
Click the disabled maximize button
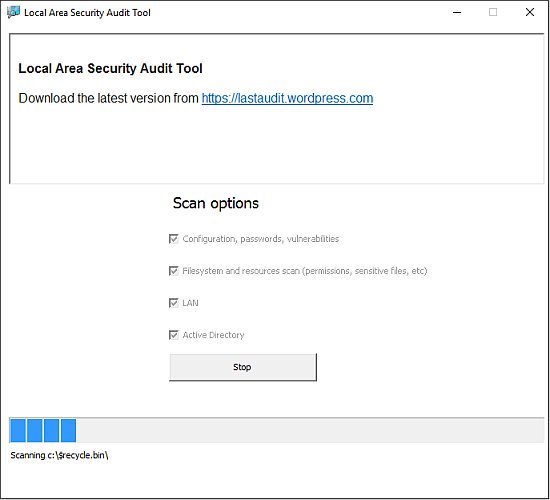click(493, 12)
